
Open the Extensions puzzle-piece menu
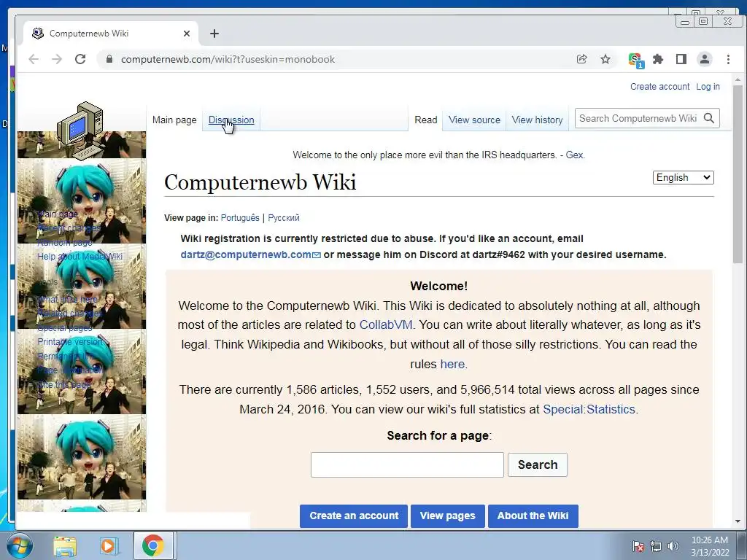point(658,59)
